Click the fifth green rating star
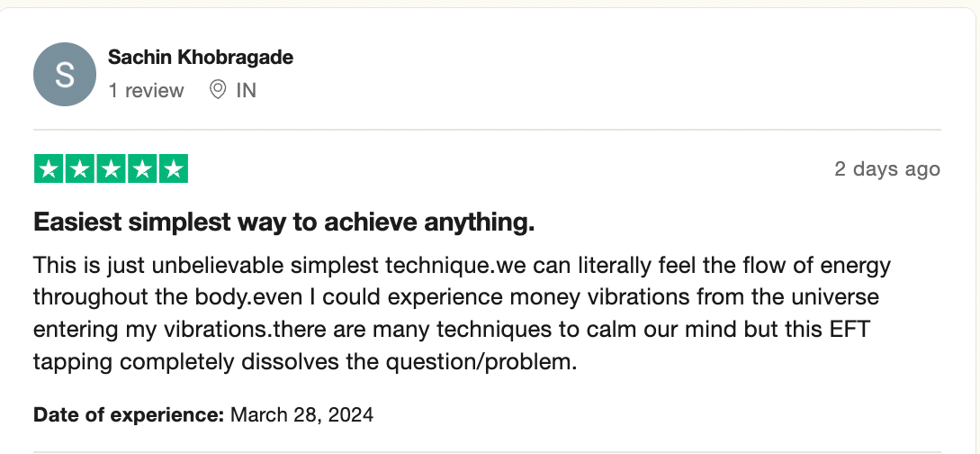 coord(173,168)
